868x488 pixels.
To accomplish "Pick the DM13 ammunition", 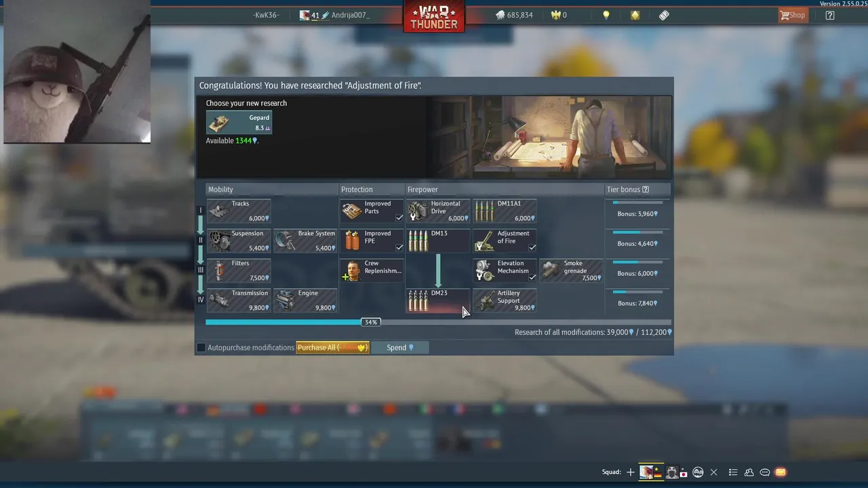I will point(438,241).
